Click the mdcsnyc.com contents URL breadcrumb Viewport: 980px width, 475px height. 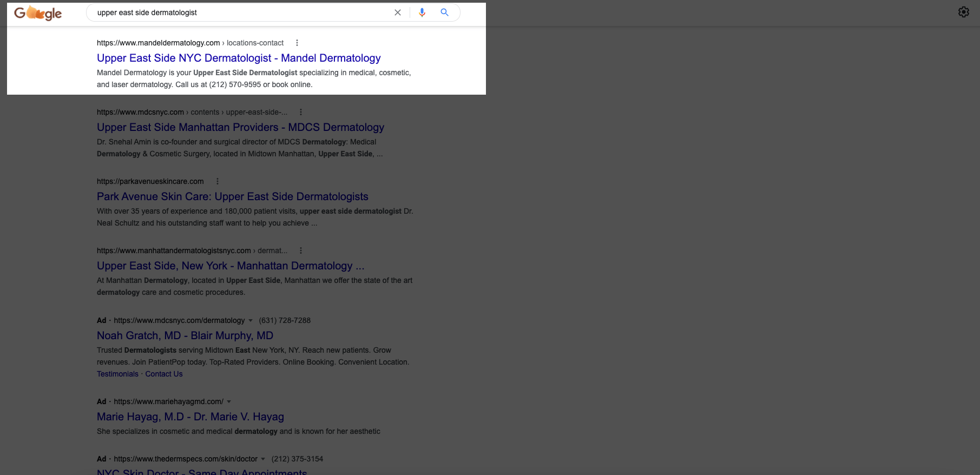[x=192, y=112]
